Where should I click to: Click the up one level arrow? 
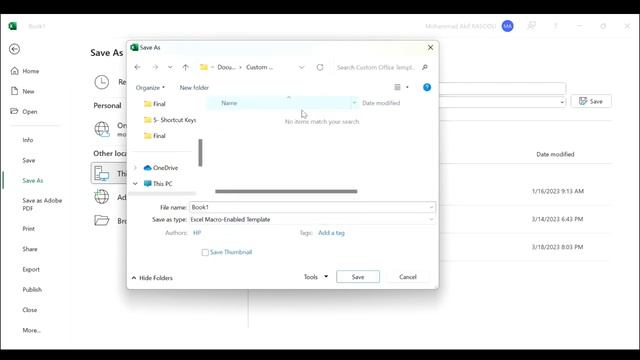click(x=186, y=67)
